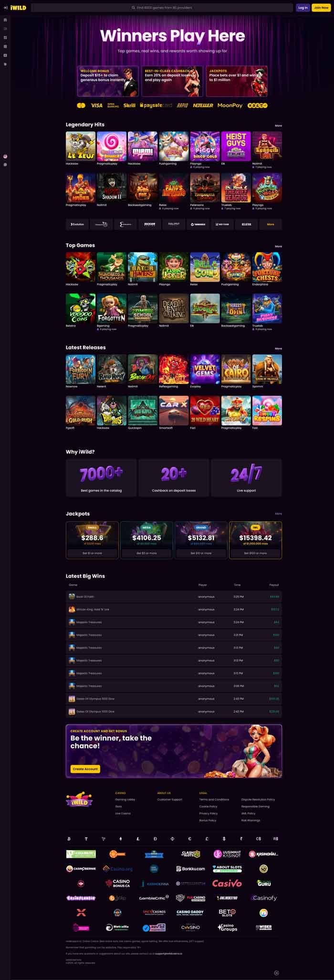Image resolution: width=334 pixels, height=980 pixels.
Task: Expand More next to Legendary Hits
Action: pyautogui.click(x=278, y=126)
